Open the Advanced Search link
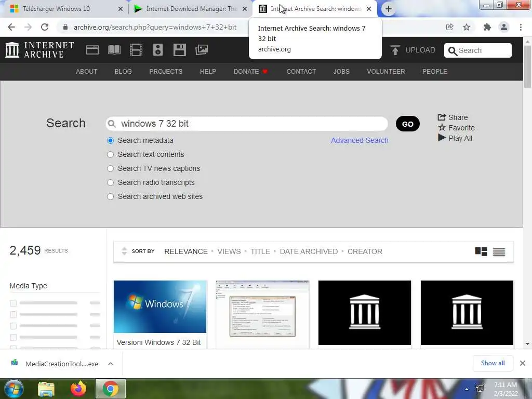Image resolution: width=532 pixels, height=399 pixels. tap(360, 140)
